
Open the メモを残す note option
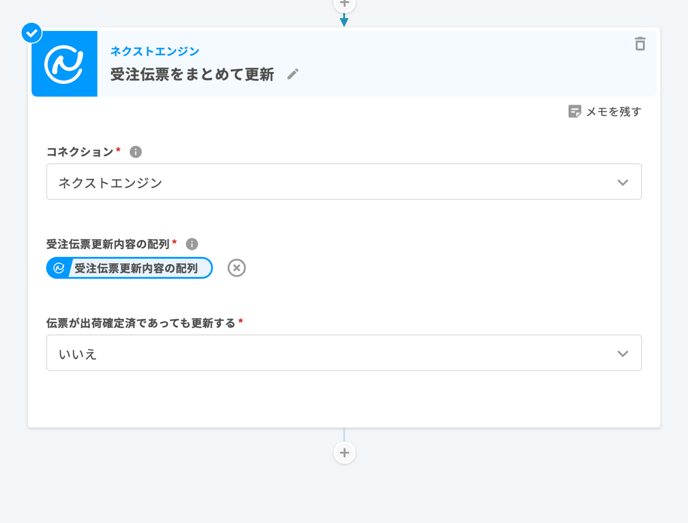[x=605, y=111]
